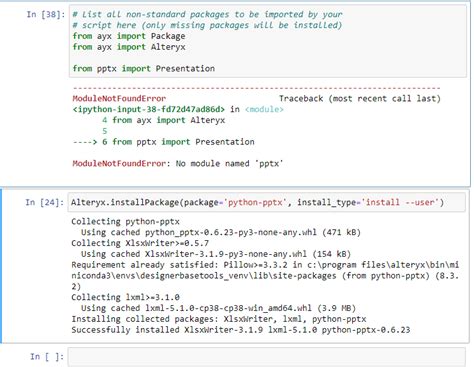Click the In [38] code cell editor
The image size is (474, 367).
coord(268,41)
